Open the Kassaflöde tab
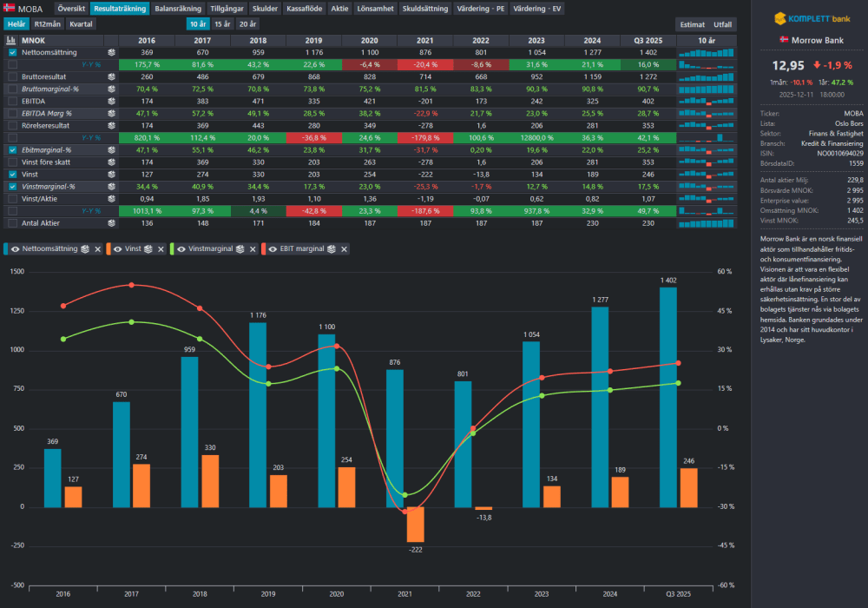This screenshot has height=608, width=868. pyautogui.click(x=304, y=9)
